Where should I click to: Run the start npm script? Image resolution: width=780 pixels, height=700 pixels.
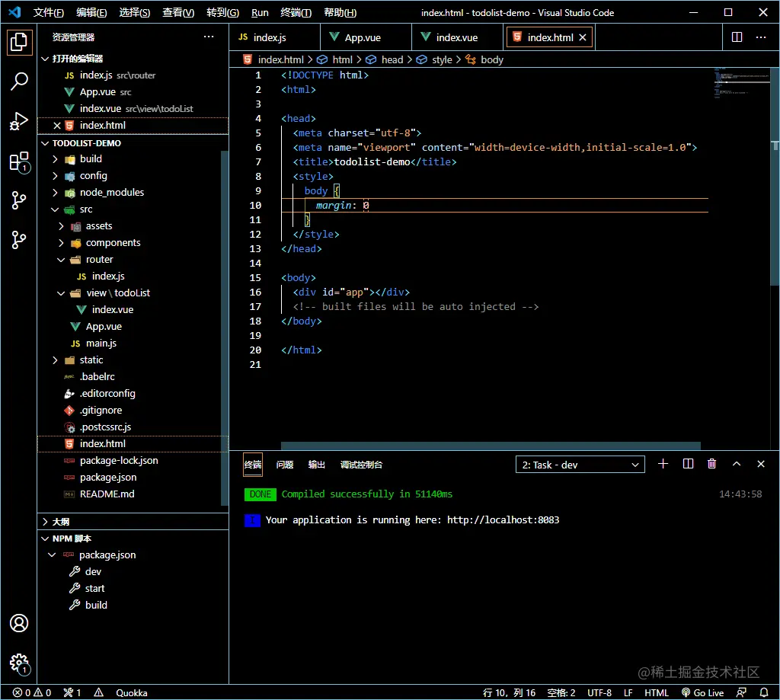[x=94, y=588]
